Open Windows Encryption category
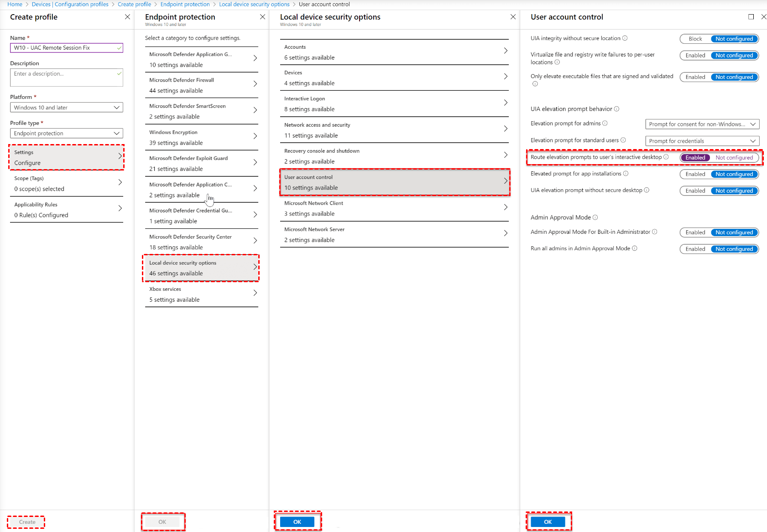The image size is (767, 532). point(202,137)
